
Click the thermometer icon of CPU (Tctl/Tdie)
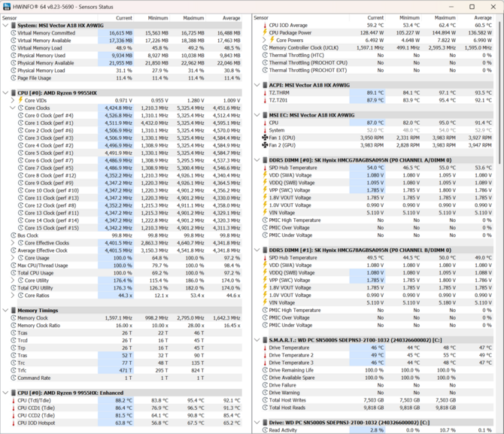pos(14,401)
